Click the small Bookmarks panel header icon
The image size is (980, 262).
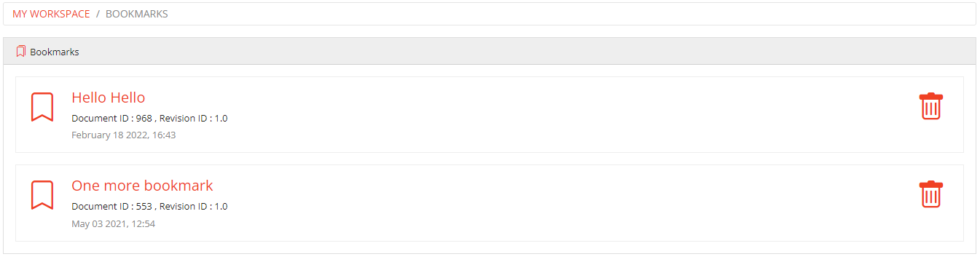(x=21, y=52)
